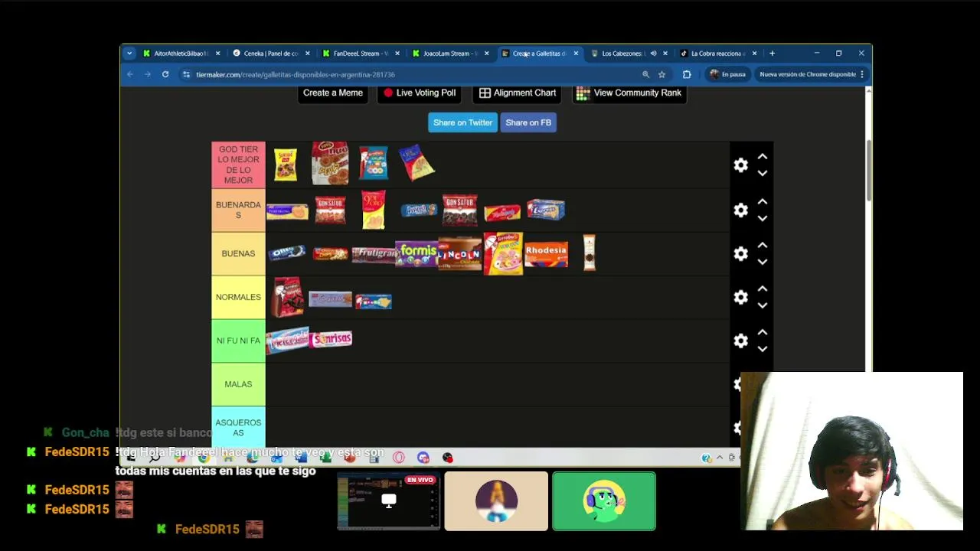Open settings gear for BUENARDAS row
The width and height of the screenshot is (980, 551).
click(740, 210)
